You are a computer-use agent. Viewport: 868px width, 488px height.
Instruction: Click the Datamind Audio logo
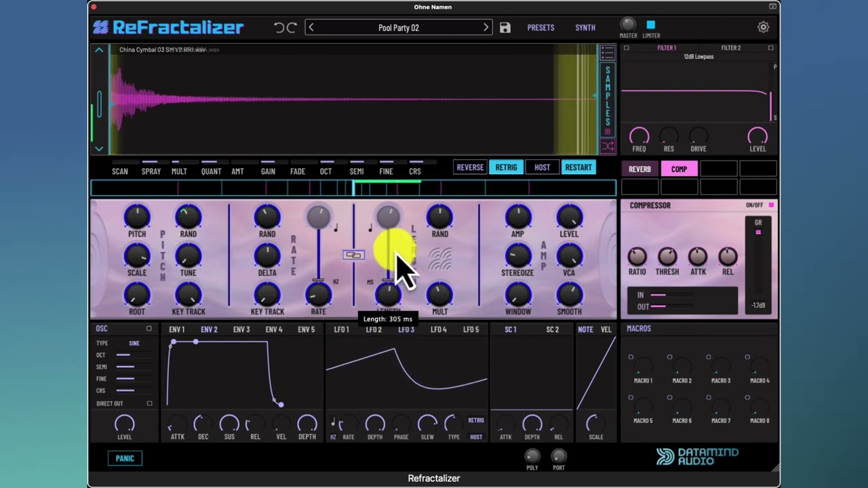pos(698,456)
